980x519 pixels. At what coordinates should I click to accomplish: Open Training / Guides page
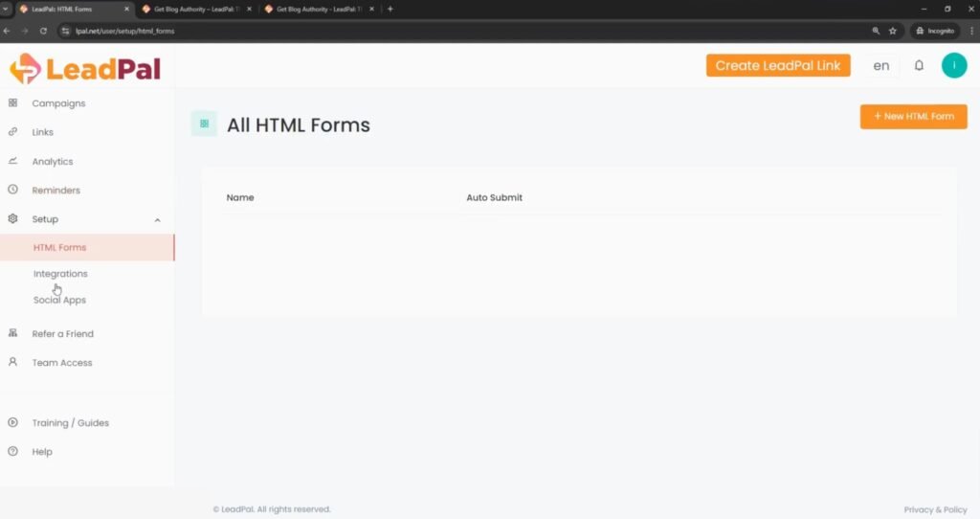[71, 422]
